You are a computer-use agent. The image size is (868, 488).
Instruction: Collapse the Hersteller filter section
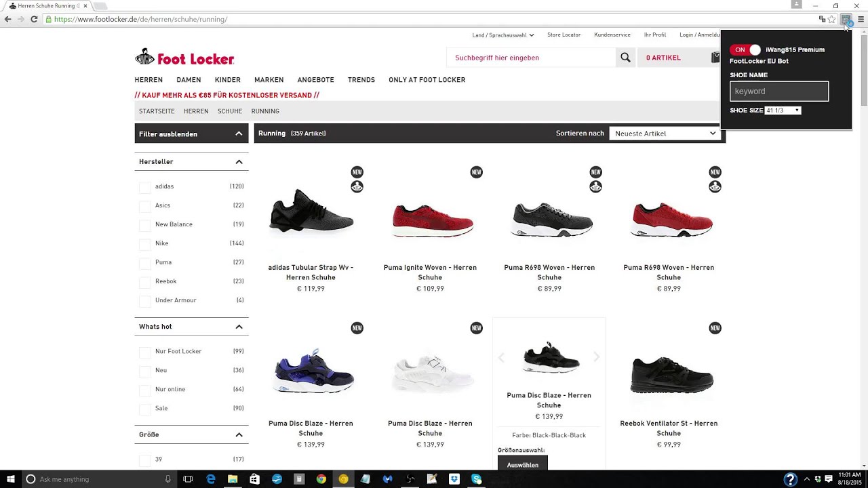pos(239,162)
